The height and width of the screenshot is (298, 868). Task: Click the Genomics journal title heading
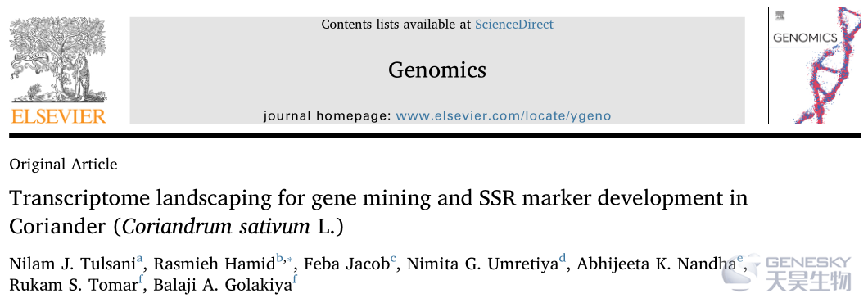(x=437, y=70)
